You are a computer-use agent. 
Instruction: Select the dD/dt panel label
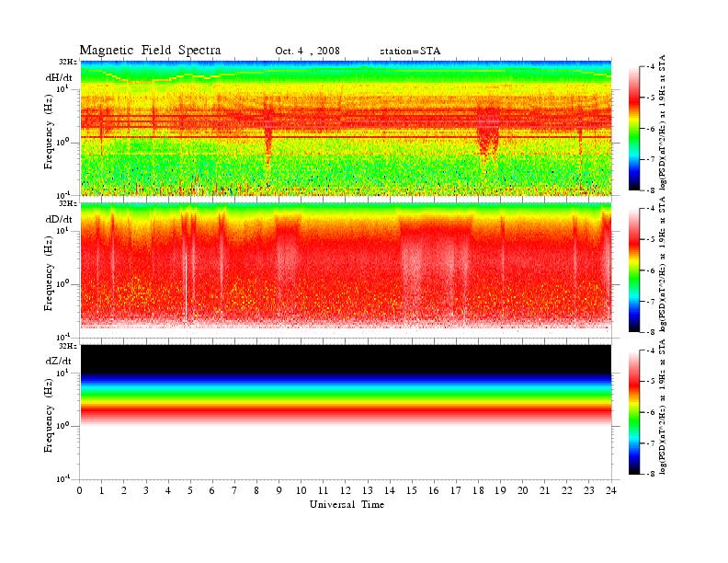59,219
